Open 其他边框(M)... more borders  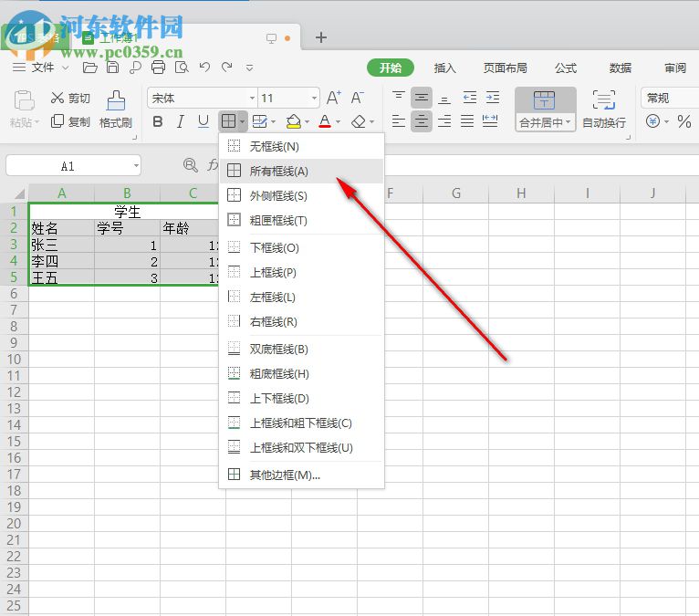pyautogui.click(x=302, y=475)
